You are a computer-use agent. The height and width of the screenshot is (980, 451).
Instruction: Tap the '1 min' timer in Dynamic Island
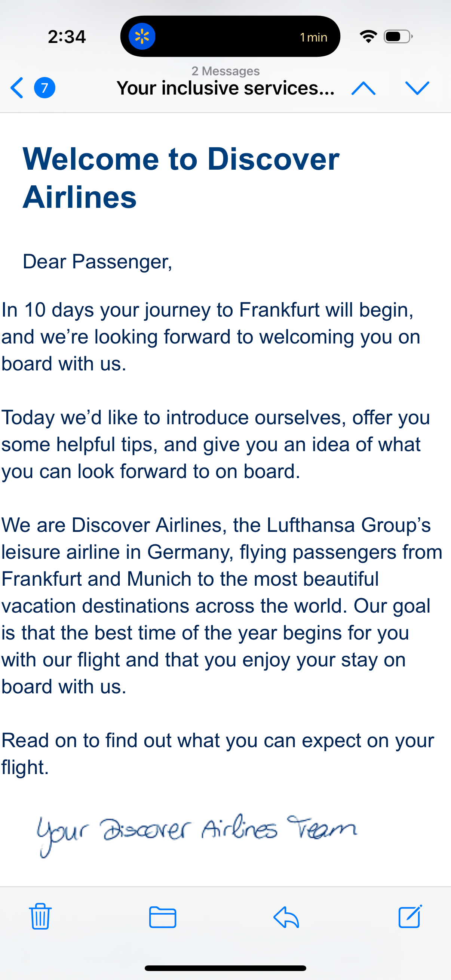point(313,37)
